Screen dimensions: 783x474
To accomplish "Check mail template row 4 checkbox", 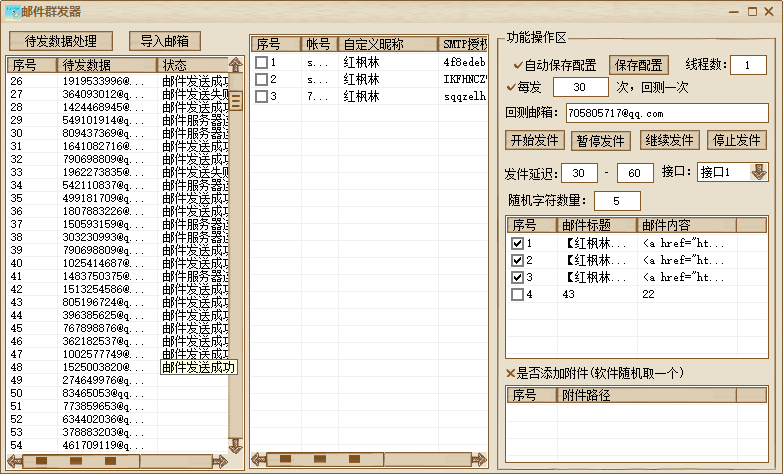I will click(517, 294).
